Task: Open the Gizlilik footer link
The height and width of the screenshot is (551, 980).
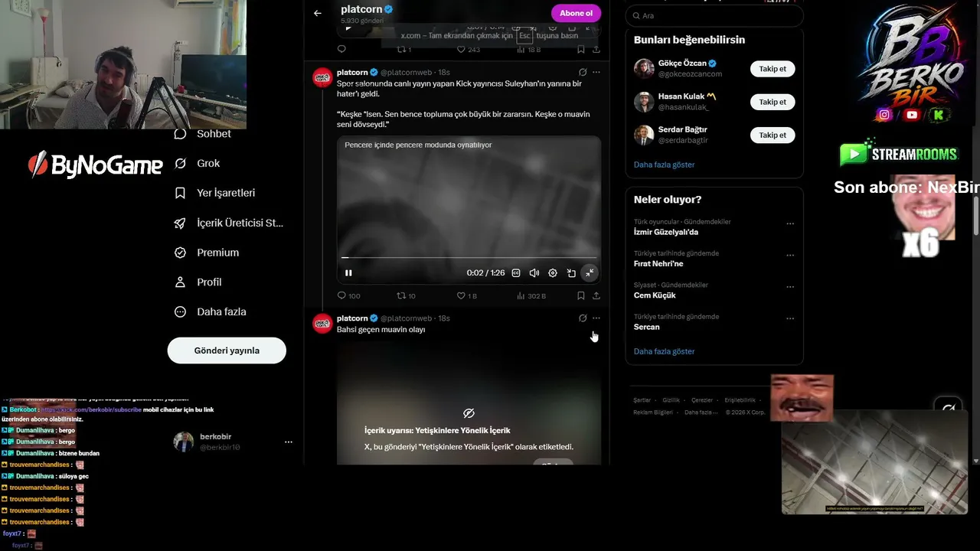Action: [671, 400]
